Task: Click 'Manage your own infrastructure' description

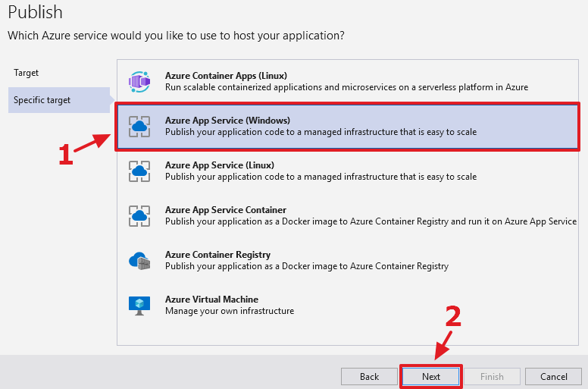Action: pos(230,311)
